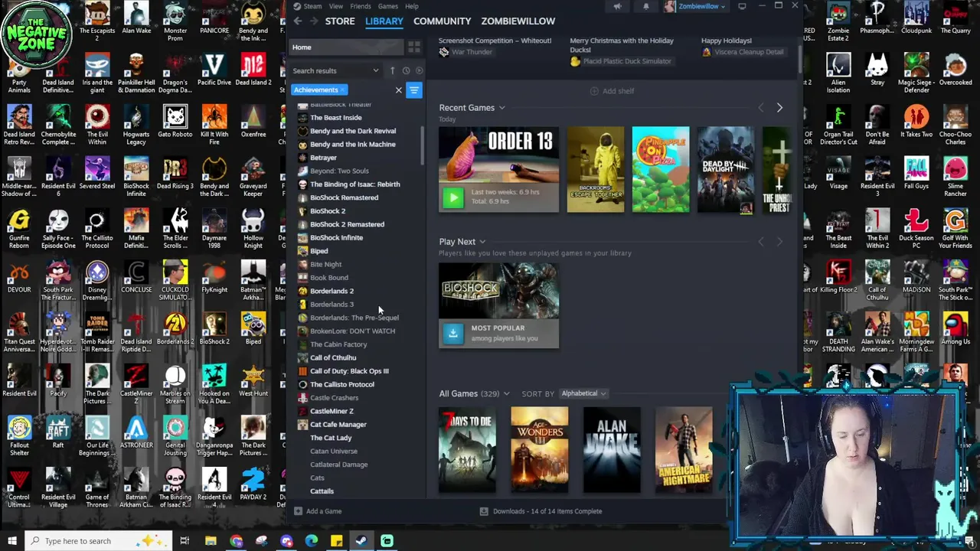Select Call of Duty: Black Ops III

click(x=348, y=371)
